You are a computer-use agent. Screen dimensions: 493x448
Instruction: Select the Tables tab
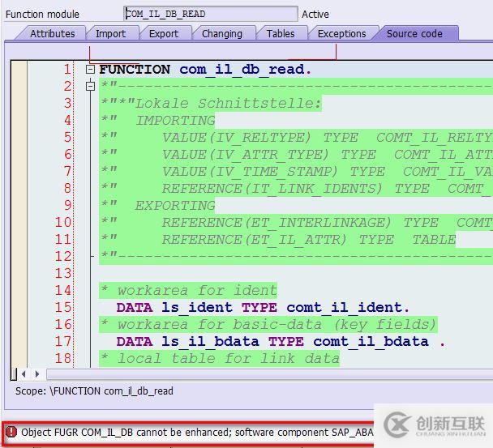[281, 33]
